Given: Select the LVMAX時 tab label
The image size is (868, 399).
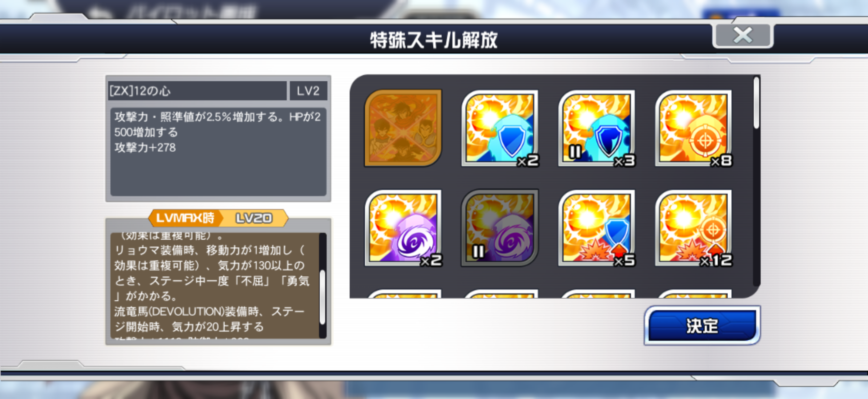Looking at the screenshot, I should 185,218.
